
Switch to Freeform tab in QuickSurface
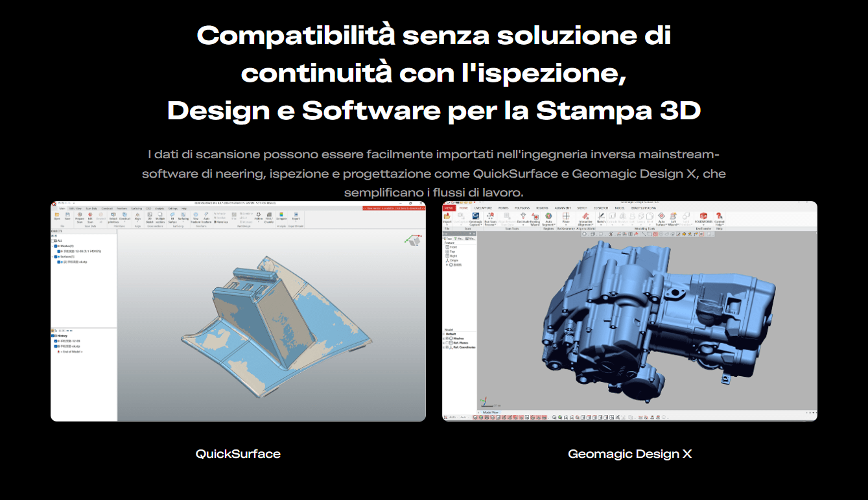122,209
